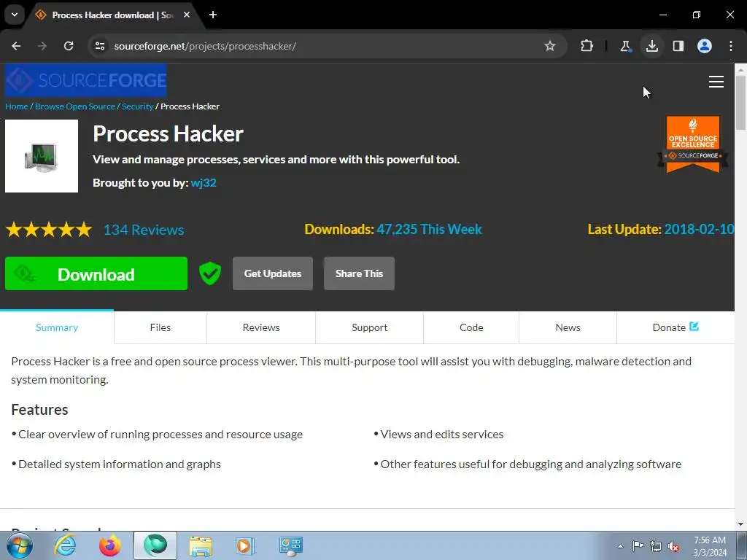Click the 2018-02-10 last update link
This screenshot has height=560, width=747.
click(x=699, y=229)
